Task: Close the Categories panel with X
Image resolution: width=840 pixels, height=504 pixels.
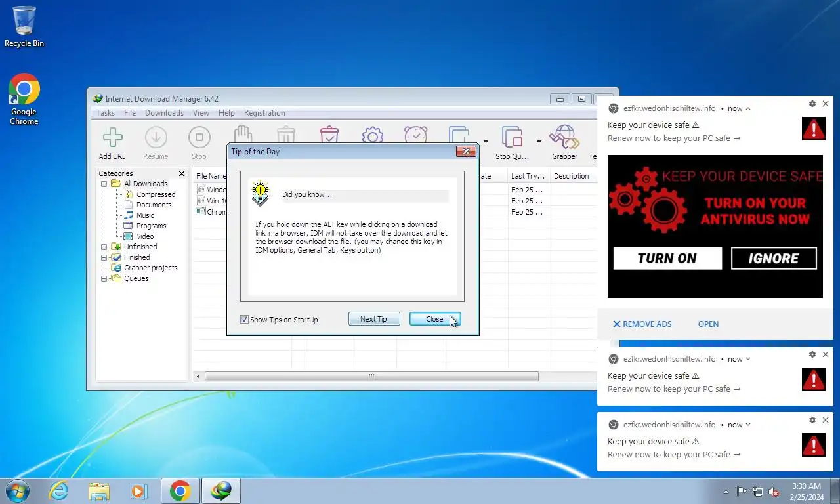Action: tap(182, 174)
